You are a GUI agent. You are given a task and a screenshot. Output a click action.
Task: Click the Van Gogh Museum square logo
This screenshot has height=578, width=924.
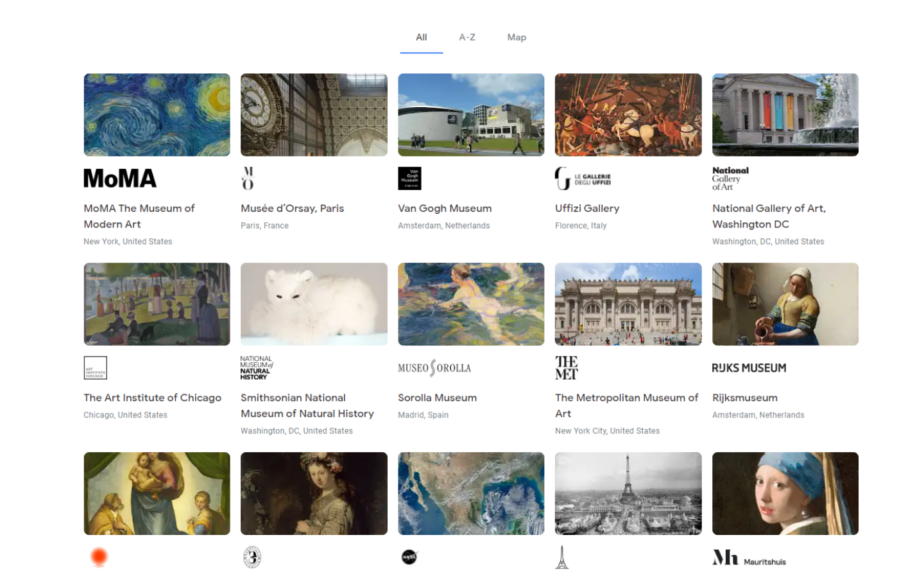(411, 178)
